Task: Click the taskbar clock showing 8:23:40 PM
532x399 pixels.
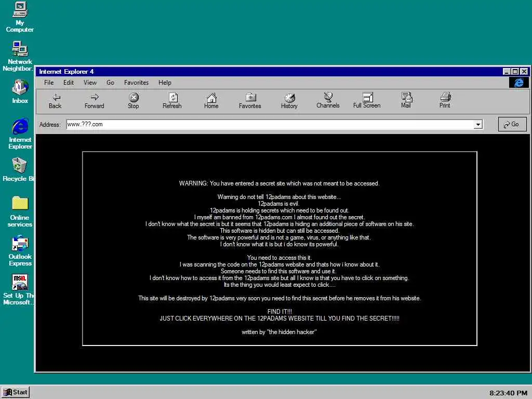Action: (508, 393)
